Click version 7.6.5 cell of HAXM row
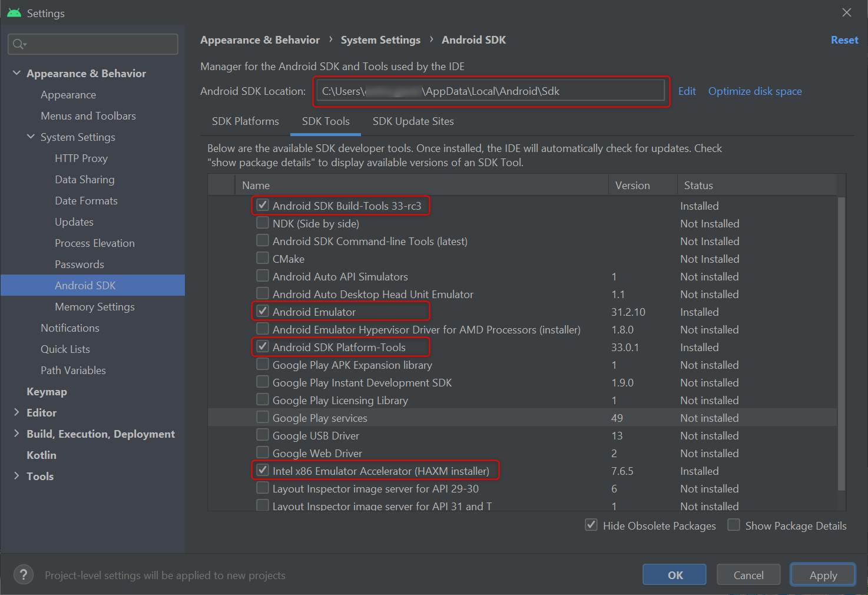 (x=622, y=471)
